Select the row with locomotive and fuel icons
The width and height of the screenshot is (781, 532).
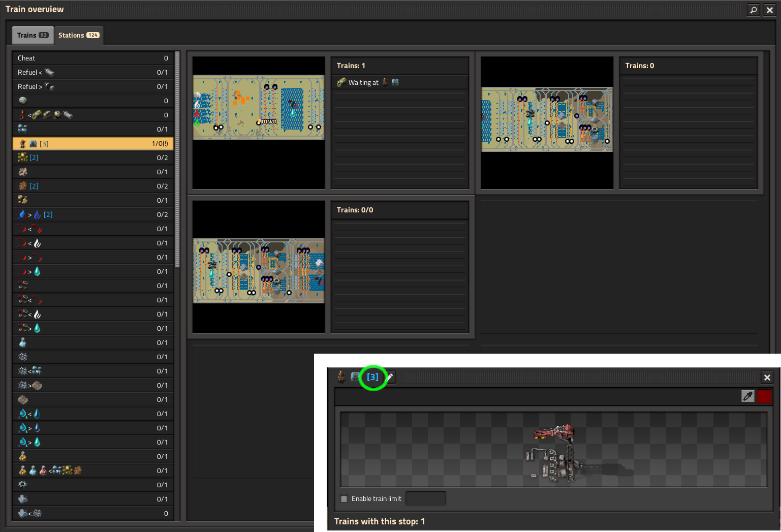coord(93,115)
